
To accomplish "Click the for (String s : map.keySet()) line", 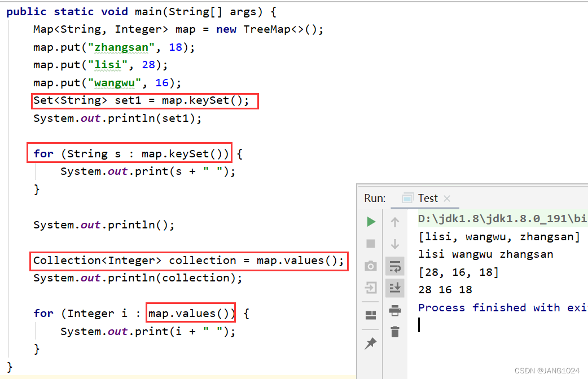I will (x=138, y=154).
